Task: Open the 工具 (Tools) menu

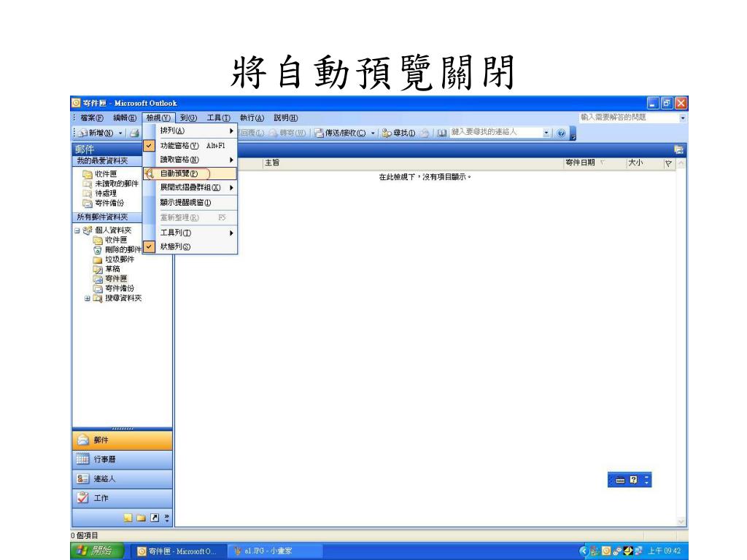Action: pyautogui.click(x=218, y=117)
